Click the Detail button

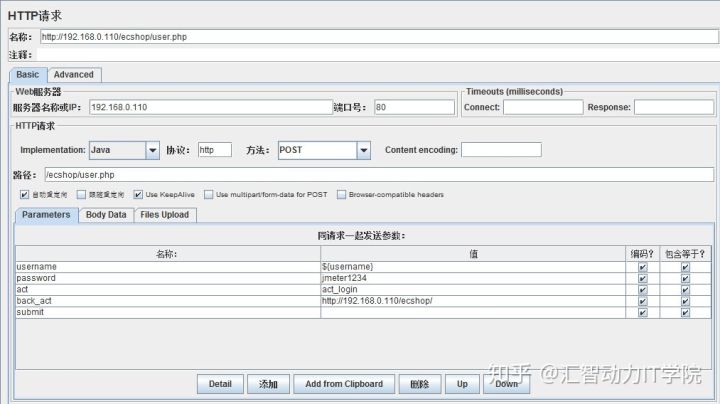pos(220,383)
